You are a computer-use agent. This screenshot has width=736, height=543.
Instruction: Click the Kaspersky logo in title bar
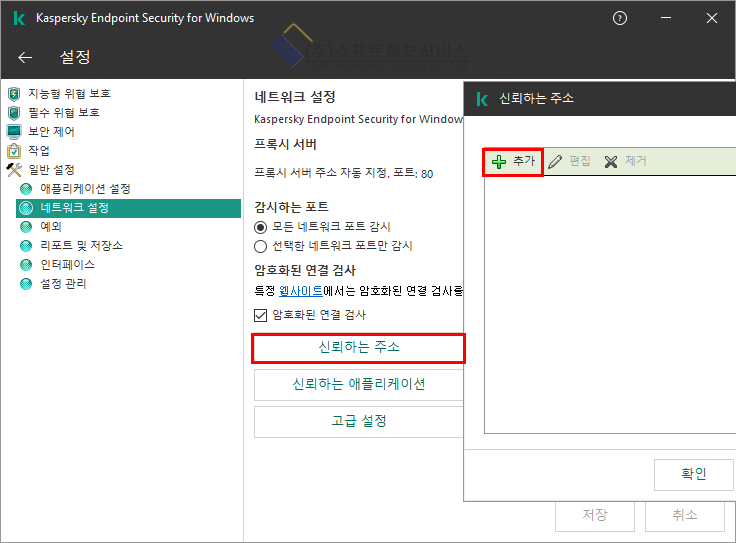pos(19,18)
